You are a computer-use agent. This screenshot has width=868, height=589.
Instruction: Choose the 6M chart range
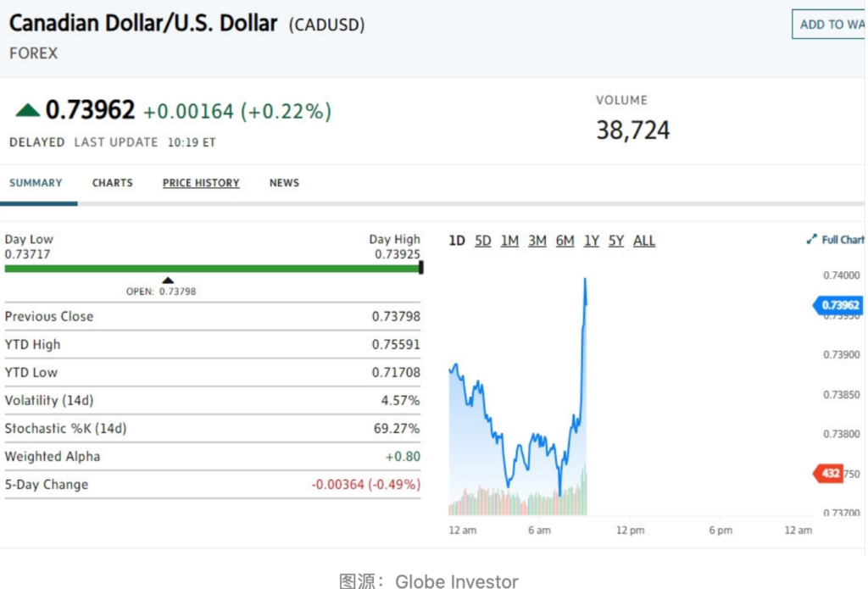pyautogui.click(x=565, y=241)
